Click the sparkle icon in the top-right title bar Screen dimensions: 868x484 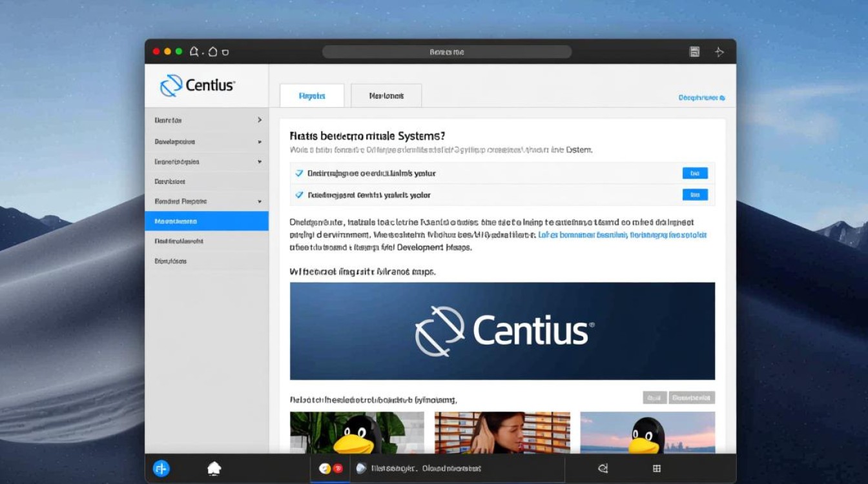[x=719, y=52]
